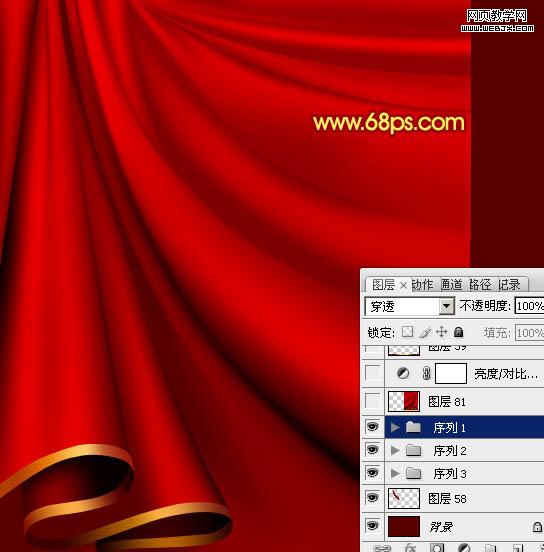Click the lock transparent pixels icon
Screen dimensions: 544x552
click(x=407, y=332)
